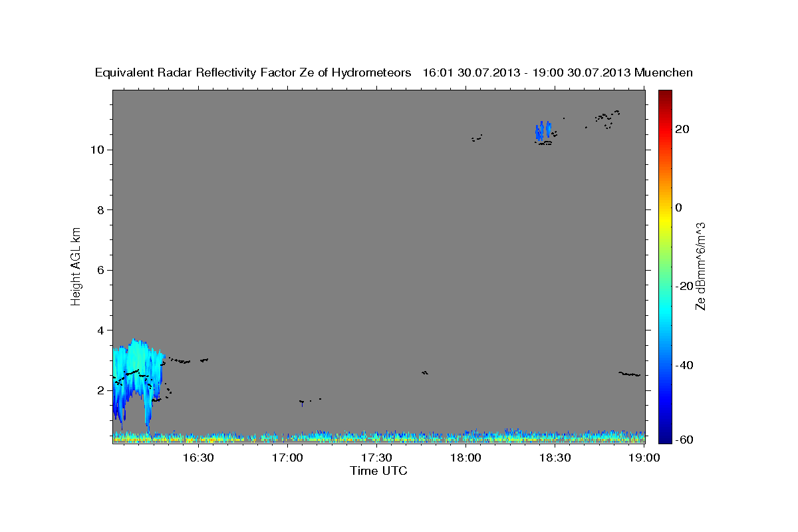Click the station name 'Muenchen' in the title
This screenshot has width=798, height=532.
[664, 72]
